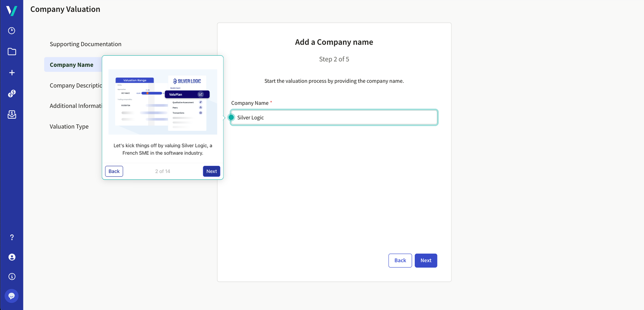Open the coins currency icon
The height and width of the screenshot is (310, 644).
pos(12,94)
